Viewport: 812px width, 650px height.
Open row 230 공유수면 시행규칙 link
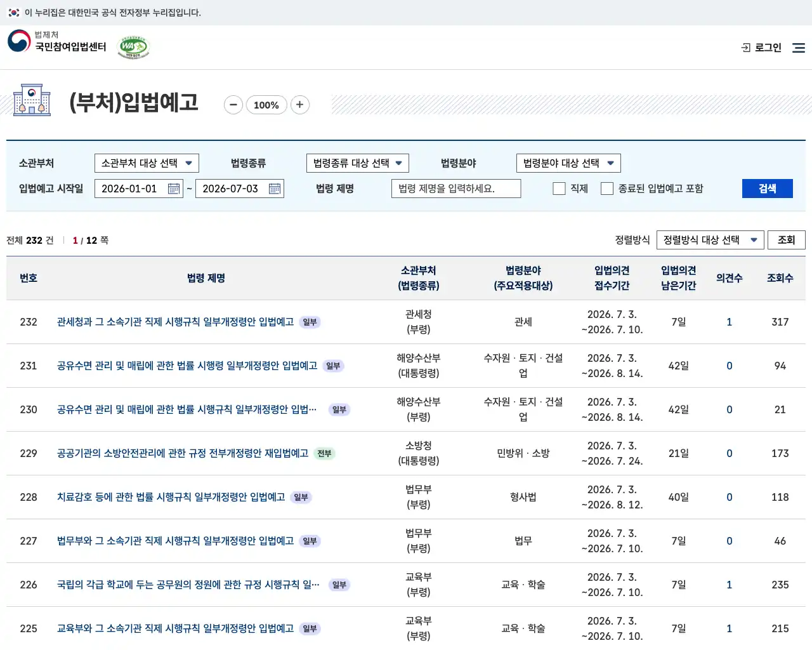[187, 409]
